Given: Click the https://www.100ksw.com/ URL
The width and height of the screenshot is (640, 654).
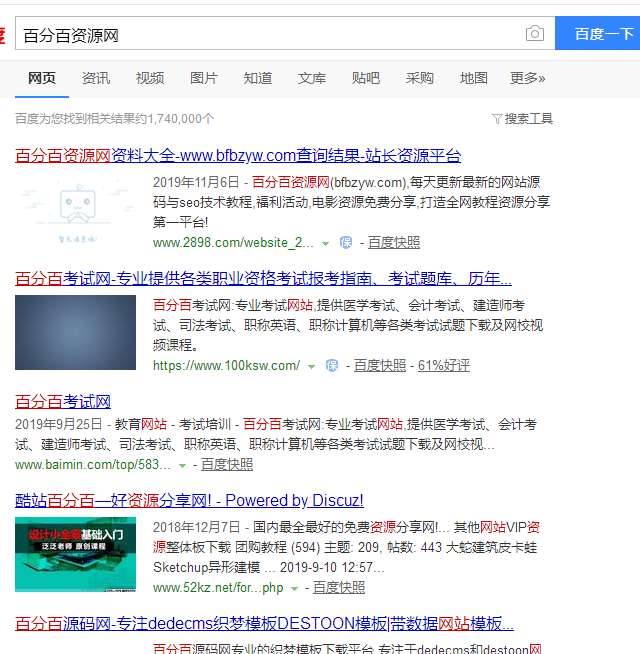Looking at the screenshot, I should coord(226,365).
